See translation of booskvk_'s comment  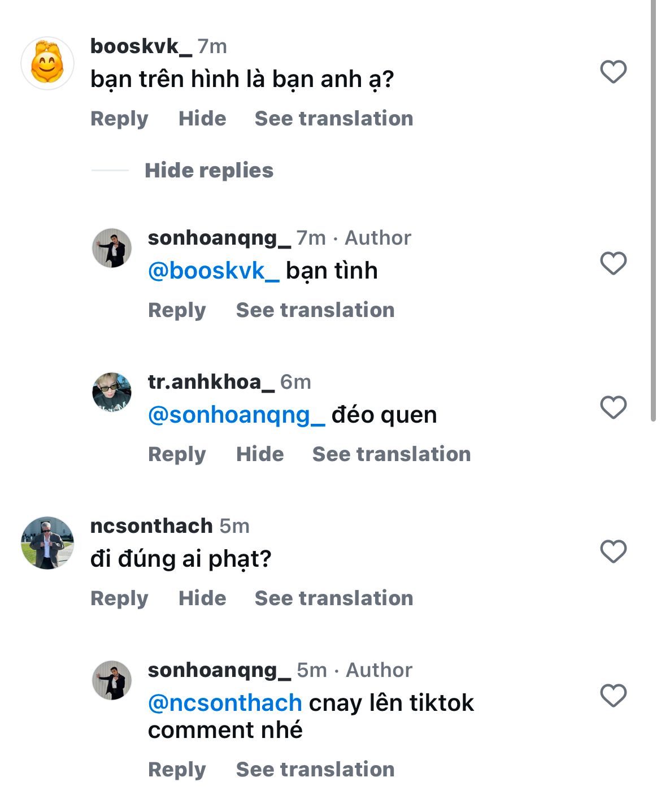pyautogui.click(x=333, y=119)
